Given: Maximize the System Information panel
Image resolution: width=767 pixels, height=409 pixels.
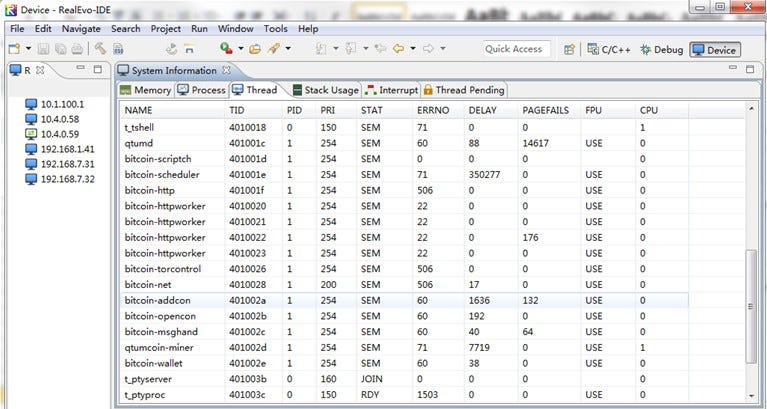Looking at the screenshot, I should click(x=750, y=69).
